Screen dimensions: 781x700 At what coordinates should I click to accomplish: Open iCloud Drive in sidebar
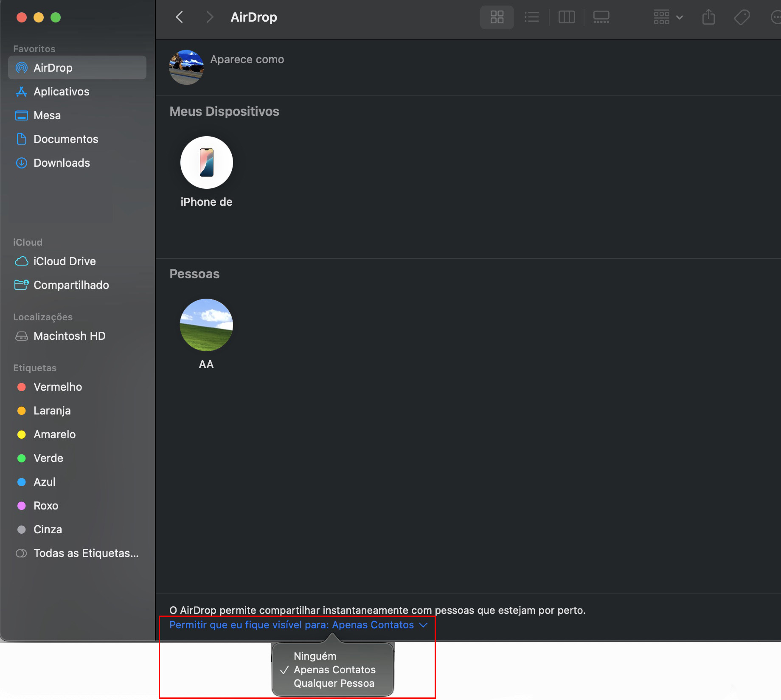pyautogui.click(x=65, y=261)
